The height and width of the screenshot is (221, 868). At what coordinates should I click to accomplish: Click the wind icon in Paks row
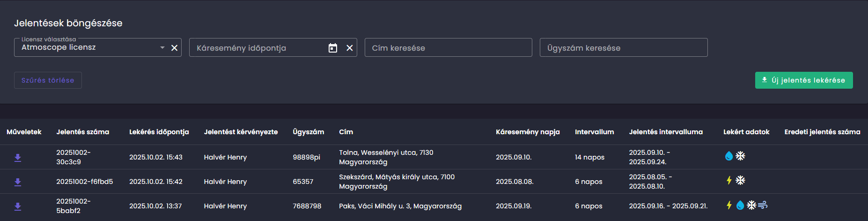point(763,205)
